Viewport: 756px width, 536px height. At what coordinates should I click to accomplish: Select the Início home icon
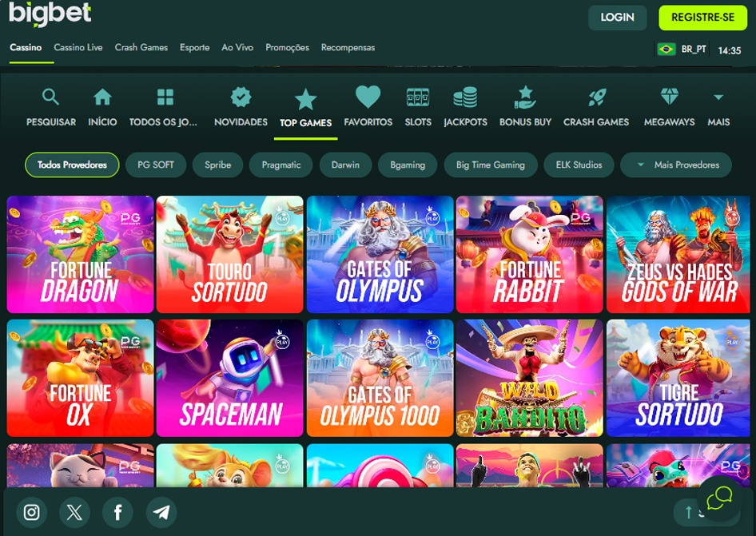click(102, 96)
